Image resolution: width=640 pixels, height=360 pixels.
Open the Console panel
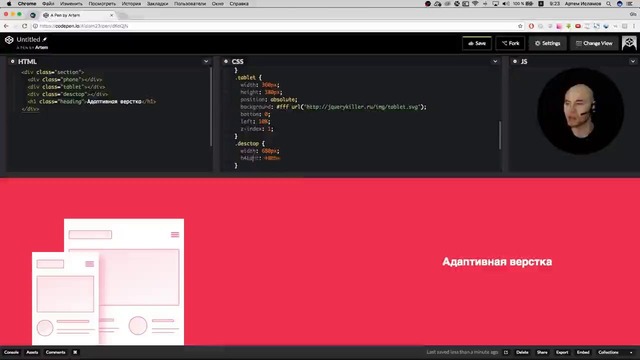[11, 352]
